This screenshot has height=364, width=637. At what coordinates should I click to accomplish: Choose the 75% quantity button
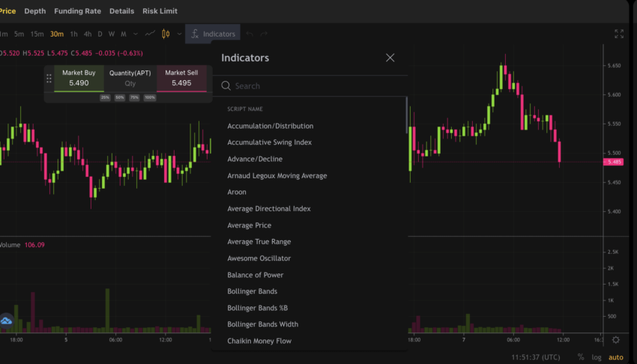(134, 97)
